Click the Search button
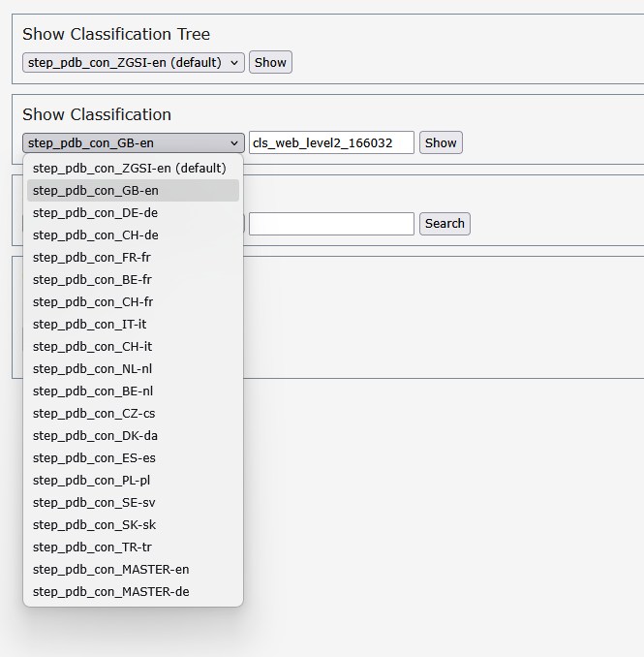Screen dimensions: 644x657 click(x=445, y=223)
